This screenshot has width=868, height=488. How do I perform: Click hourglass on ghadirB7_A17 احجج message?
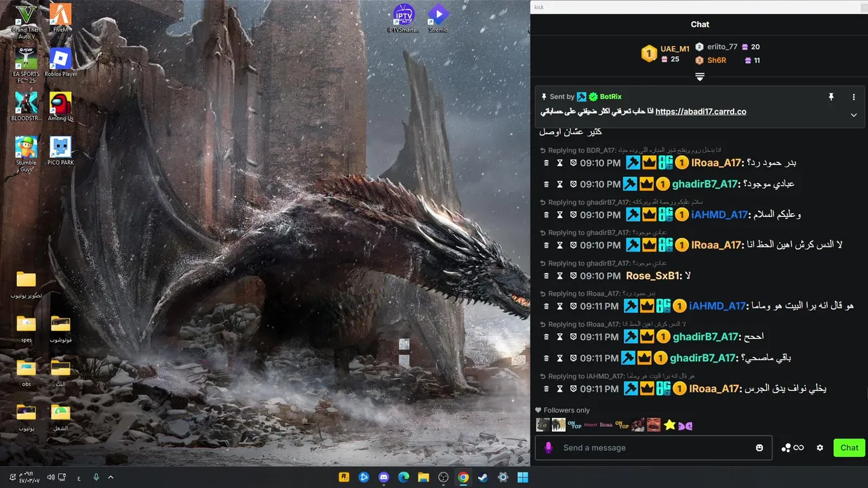[x=560, y=337]
